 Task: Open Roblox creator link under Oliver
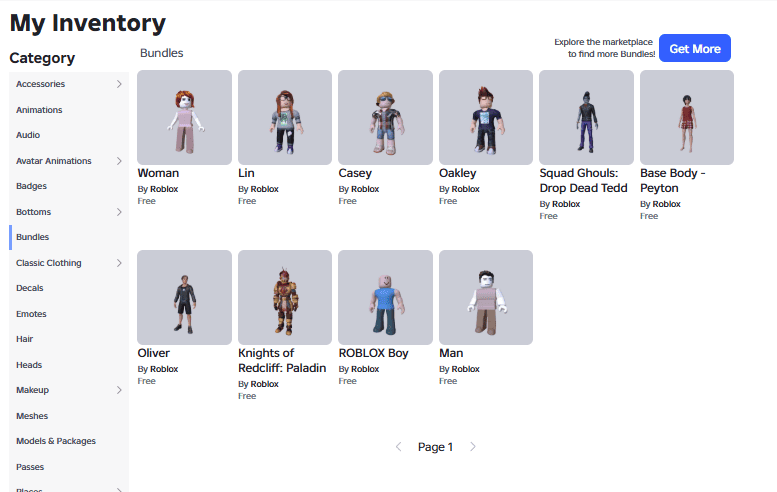pyautogui.click(x=164, y=369)
